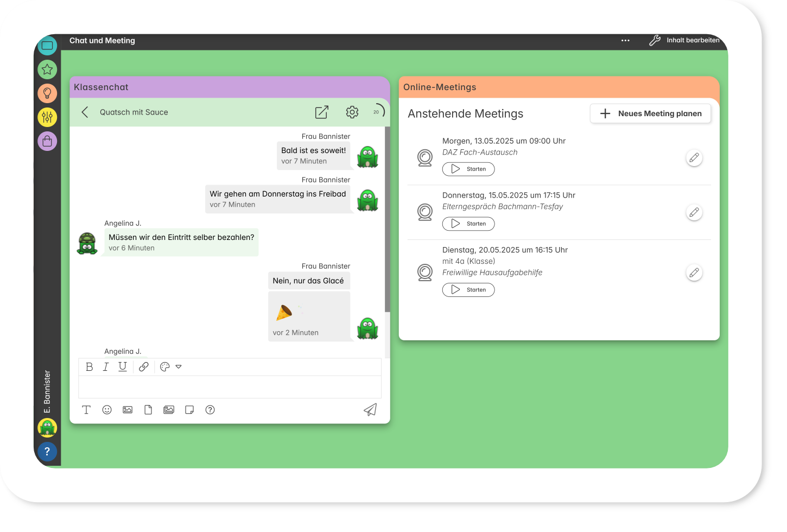Go back from Quatsch mit Sauce chat
Image resolution: width=787 pixels, height=532 pixels.
tap(85, 112)
